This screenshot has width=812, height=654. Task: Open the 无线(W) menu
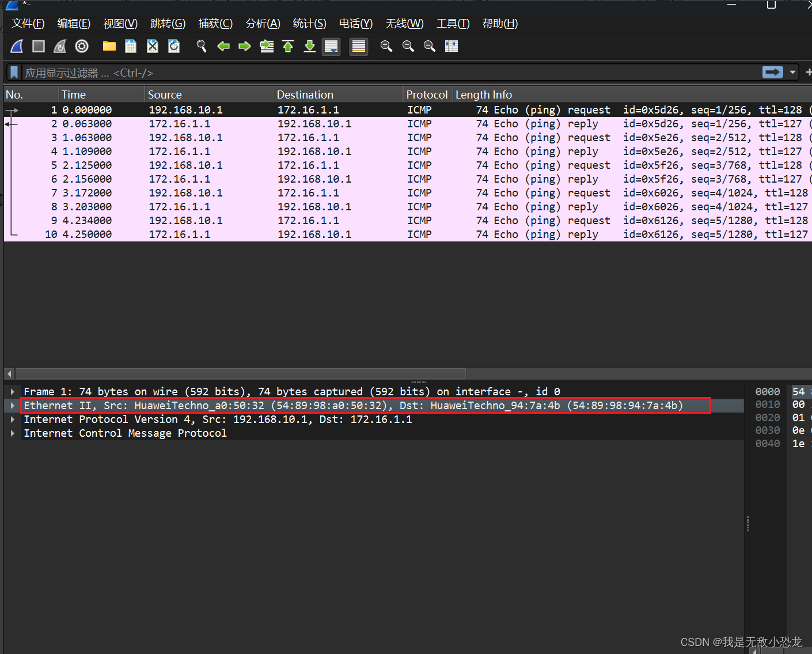404,24
